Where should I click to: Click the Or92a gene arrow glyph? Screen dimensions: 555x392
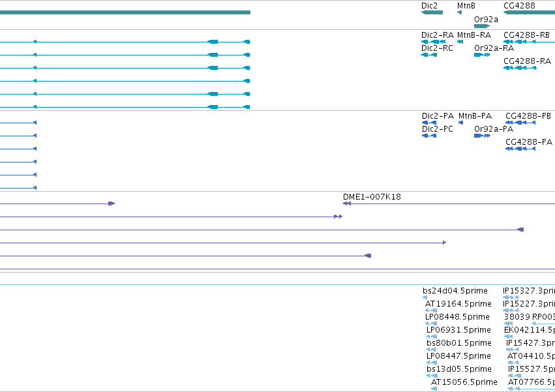(x=482, y=26)
